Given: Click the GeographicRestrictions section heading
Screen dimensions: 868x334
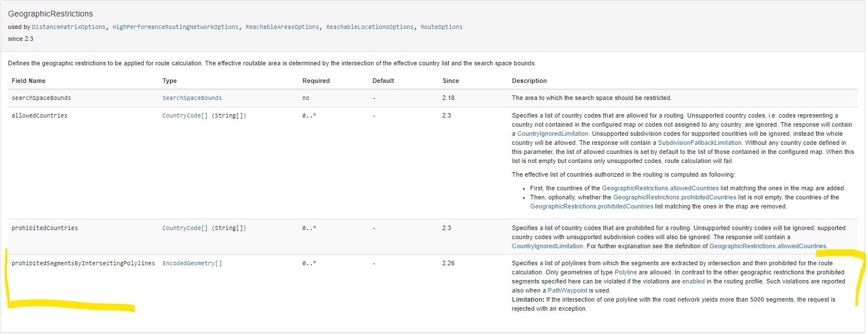Looking at the screenshot, I should (x=51, y=14).
